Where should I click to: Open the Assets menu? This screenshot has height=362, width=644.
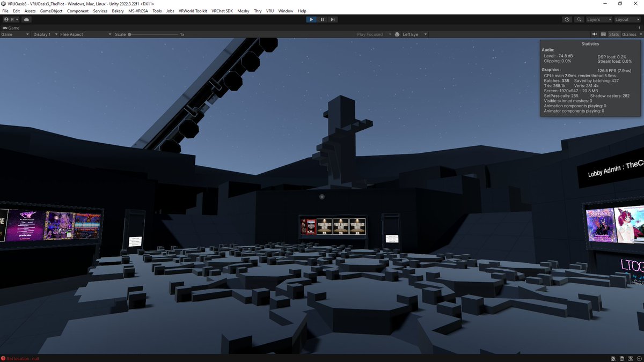30,11
